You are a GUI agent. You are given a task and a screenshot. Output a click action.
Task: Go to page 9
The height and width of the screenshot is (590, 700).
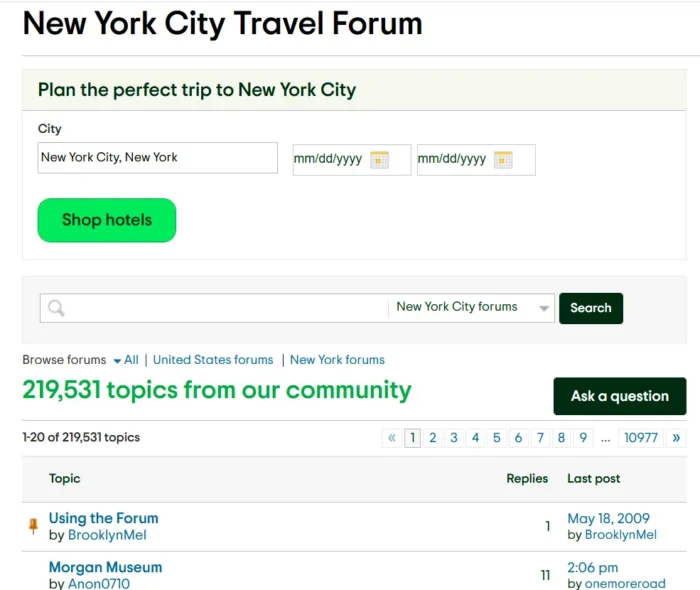tap(583, 438)
